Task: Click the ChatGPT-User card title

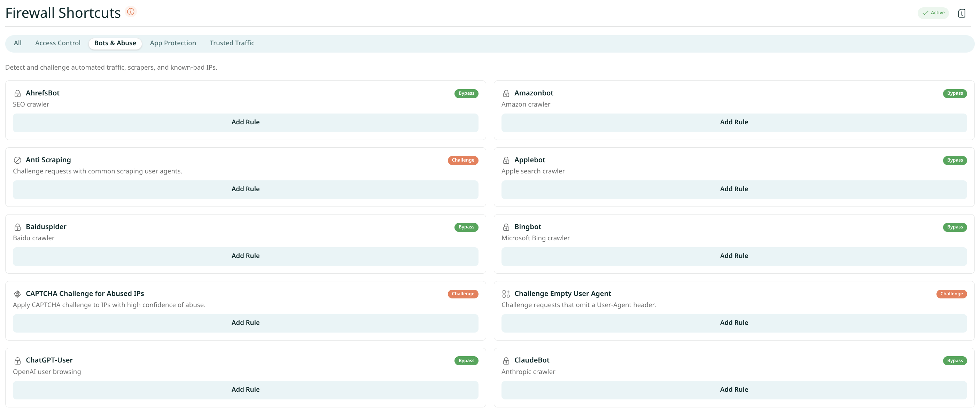Action: [49, 360]
